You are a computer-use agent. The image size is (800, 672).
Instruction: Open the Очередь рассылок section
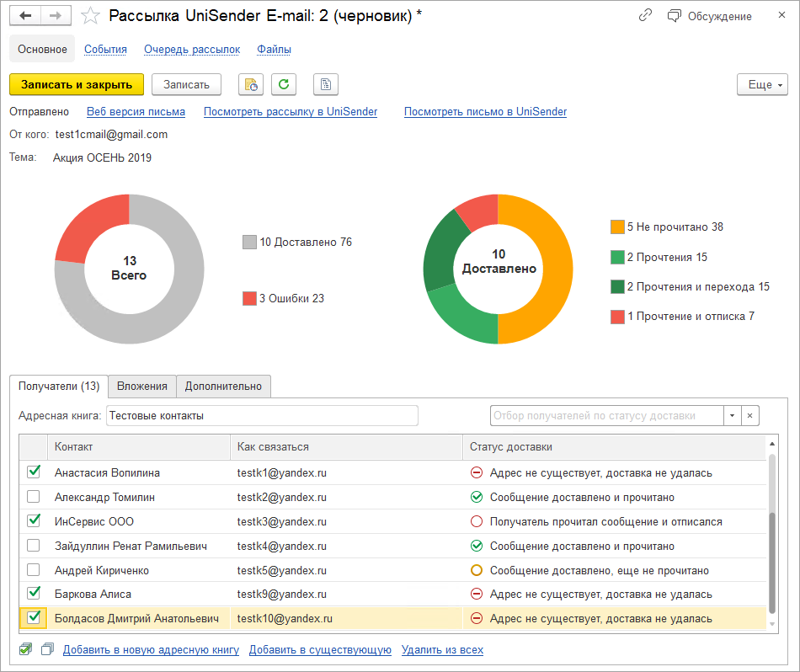pyautogui.click(x=192, y=49)
